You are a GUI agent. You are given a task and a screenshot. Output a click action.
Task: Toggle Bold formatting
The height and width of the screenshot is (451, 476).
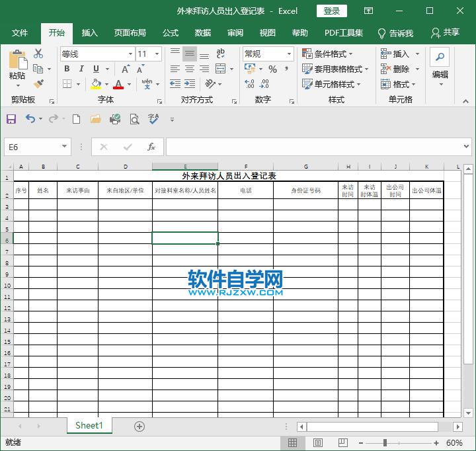(67, 69)
